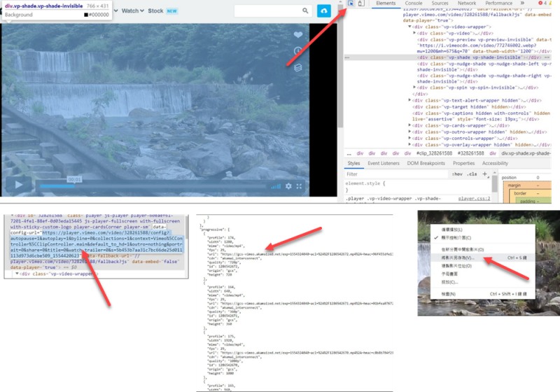Expand the vp-text-alert-wrapper hidden div node
The width and height of the screenshot is (560, 392).
point(409,100)
